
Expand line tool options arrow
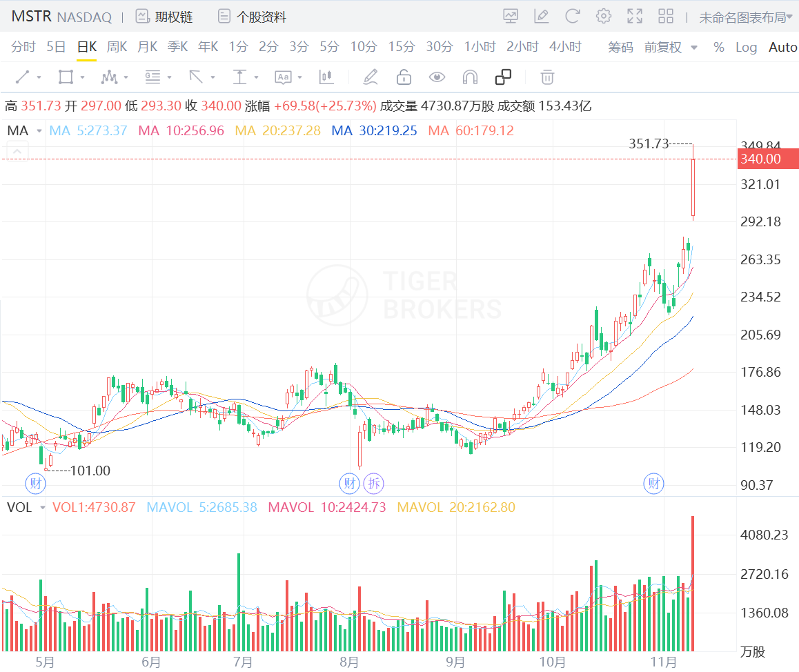39,77
